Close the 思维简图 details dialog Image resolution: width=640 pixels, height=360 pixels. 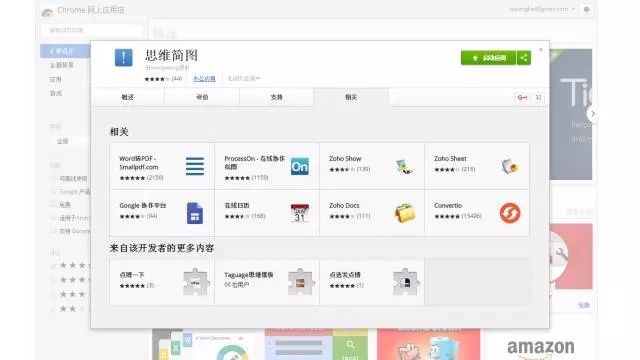coord(541,50)
